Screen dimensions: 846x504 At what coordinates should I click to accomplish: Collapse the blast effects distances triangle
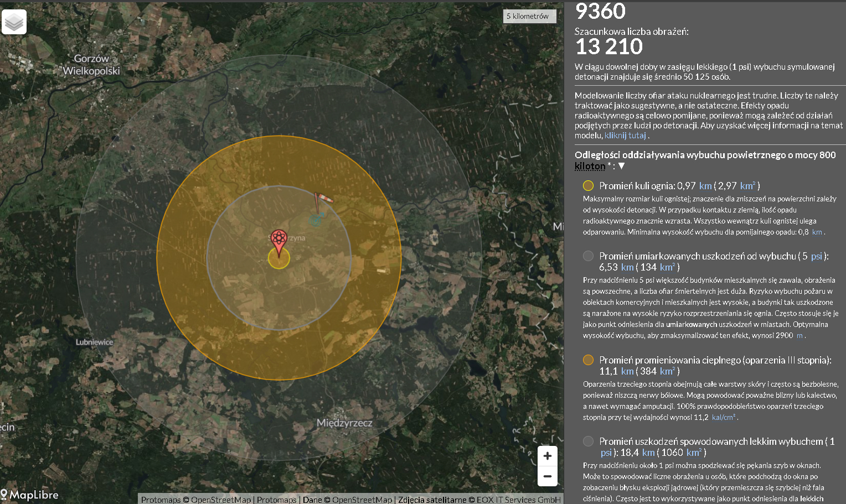coord(621,166)
